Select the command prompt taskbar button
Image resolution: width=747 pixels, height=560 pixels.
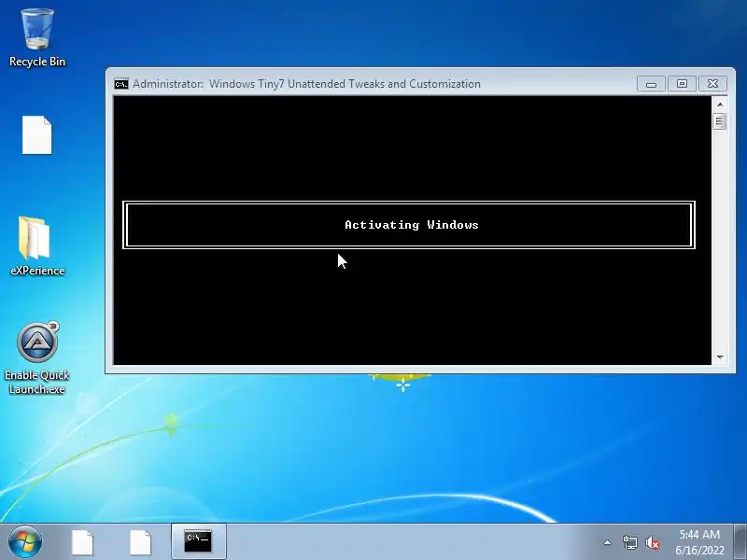tap(198, 541)
